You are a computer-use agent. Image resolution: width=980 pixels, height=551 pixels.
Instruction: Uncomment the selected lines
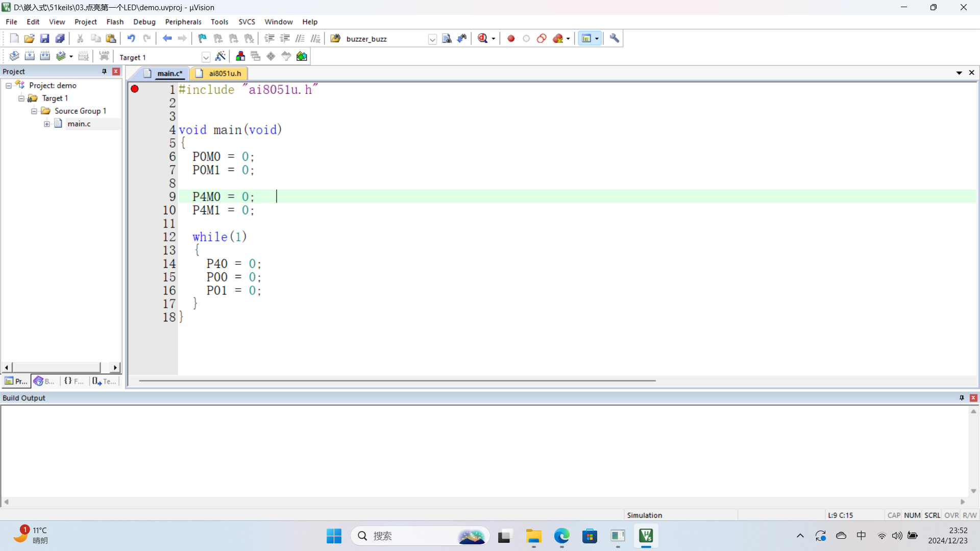315,38
